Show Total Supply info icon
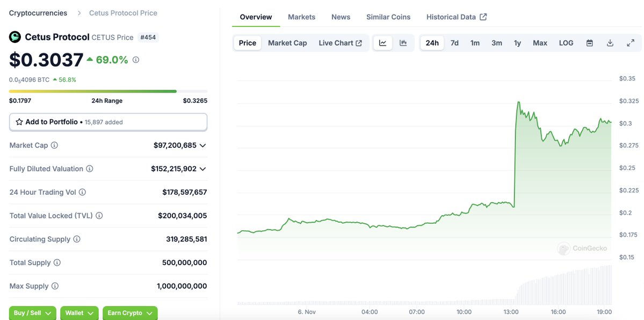The height and width of the screenshot is (320, 644). pyautogui.click(x=57, y=262)
